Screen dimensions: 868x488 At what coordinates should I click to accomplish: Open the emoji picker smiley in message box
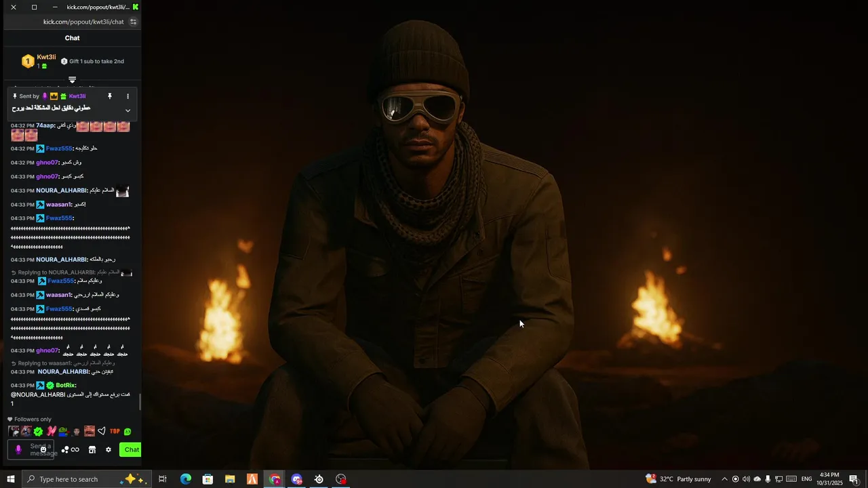pyautogui.click(x=43, y=449)
